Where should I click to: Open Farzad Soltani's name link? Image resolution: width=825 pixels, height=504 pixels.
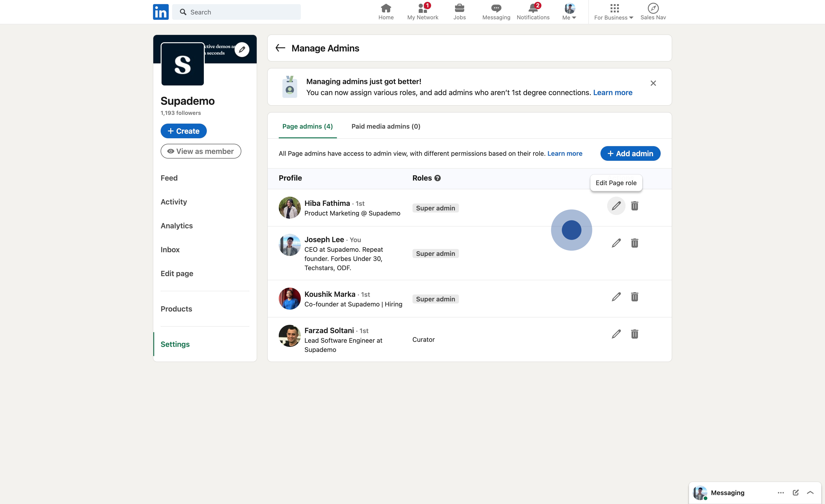pyautogui.click(x=329, y=331)
